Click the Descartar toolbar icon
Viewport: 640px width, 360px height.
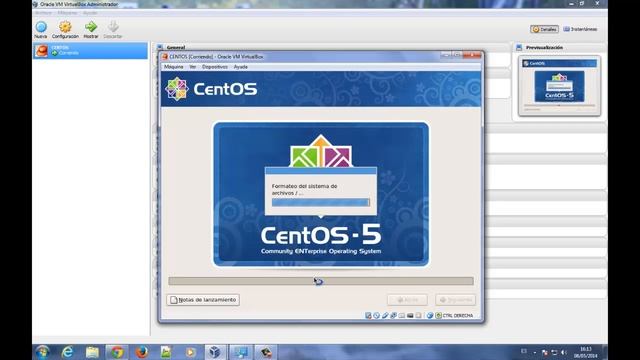tap(113, 27)
